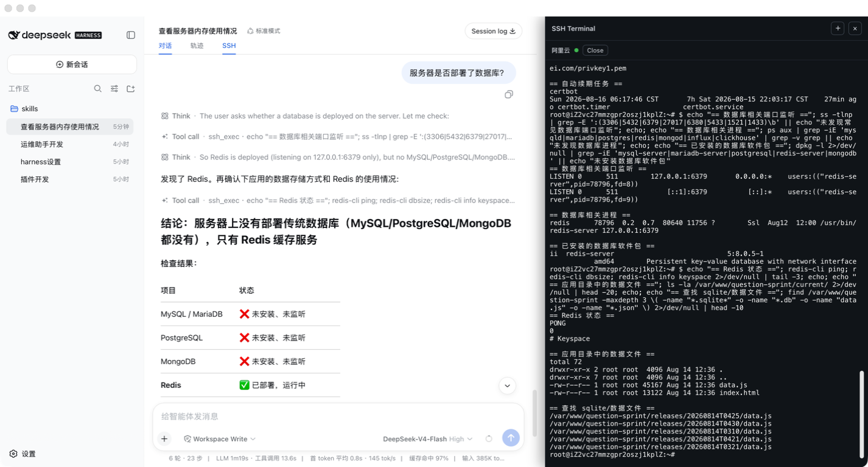Click the 标准模式 mode icon

pos(250,31)
